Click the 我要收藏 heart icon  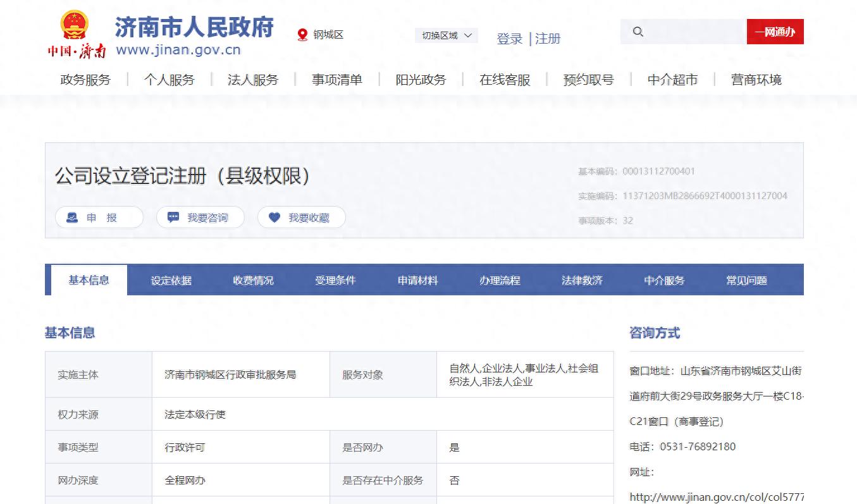[274, 218]
